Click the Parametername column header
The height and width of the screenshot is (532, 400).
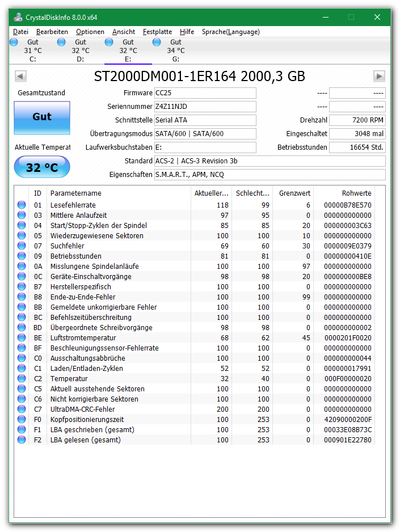click(x=119, y=193)
